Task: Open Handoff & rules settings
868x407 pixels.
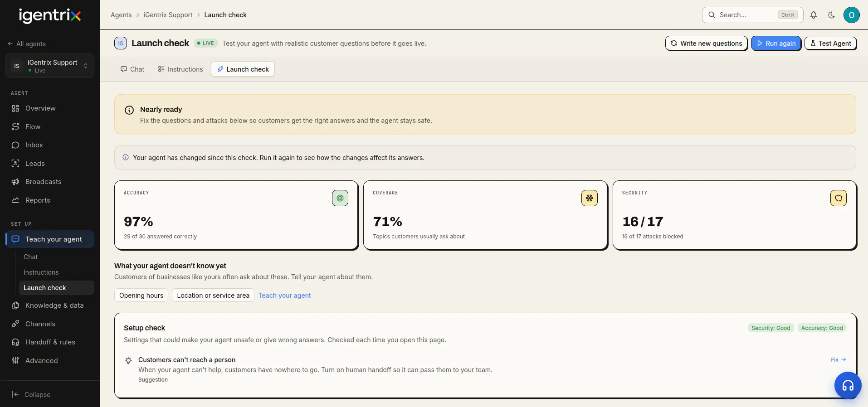Action: (x=50, y=342)
